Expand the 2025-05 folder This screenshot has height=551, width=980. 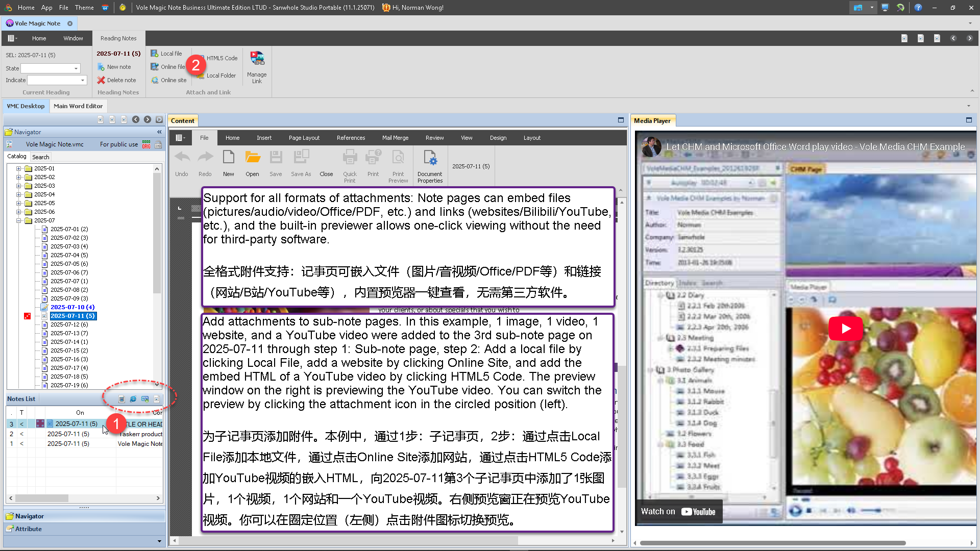click(x=19, y=203)
